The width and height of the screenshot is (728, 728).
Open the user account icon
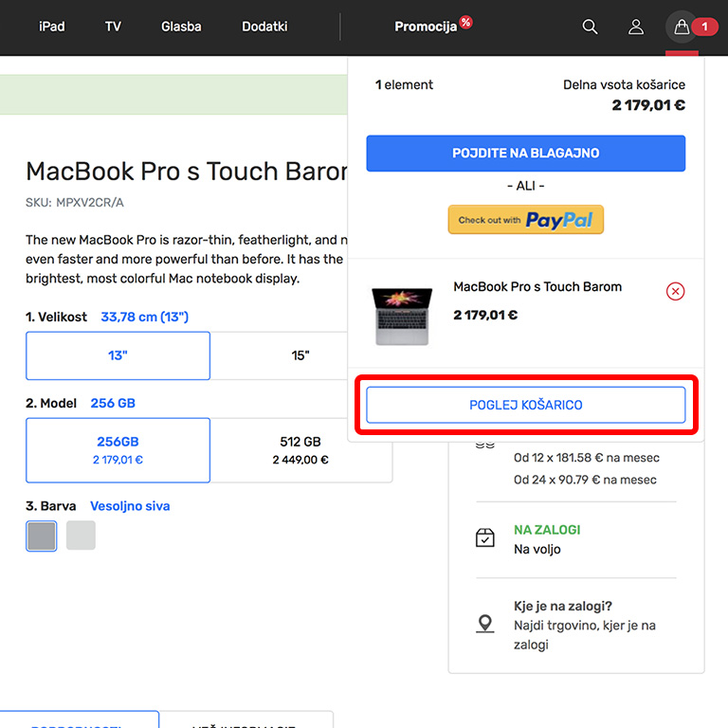point(636,27)
